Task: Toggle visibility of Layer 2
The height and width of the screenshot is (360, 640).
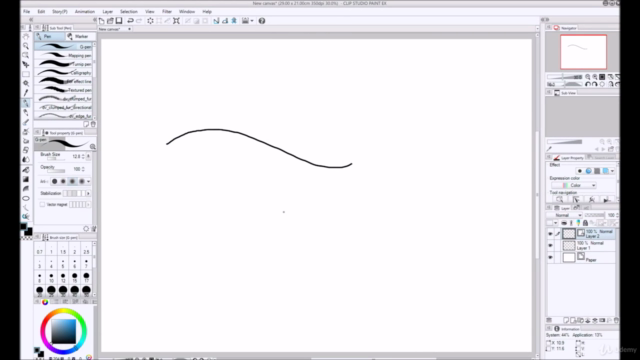Action: tap(550, 233)
